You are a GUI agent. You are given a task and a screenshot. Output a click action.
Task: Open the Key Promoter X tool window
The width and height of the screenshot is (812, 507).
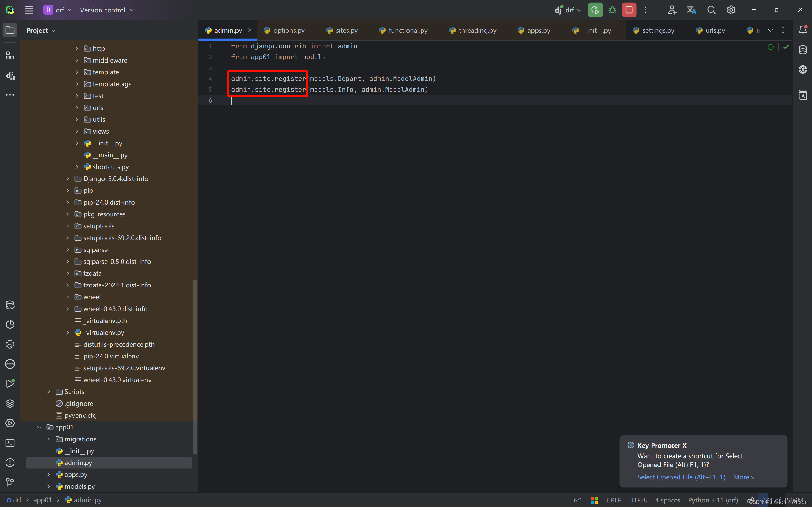click(x=803, y=69)
